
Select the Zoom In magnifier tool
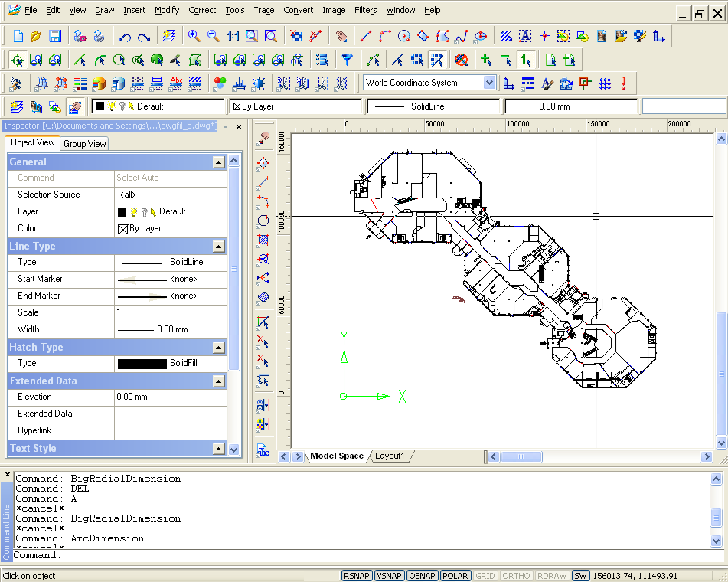194,36
